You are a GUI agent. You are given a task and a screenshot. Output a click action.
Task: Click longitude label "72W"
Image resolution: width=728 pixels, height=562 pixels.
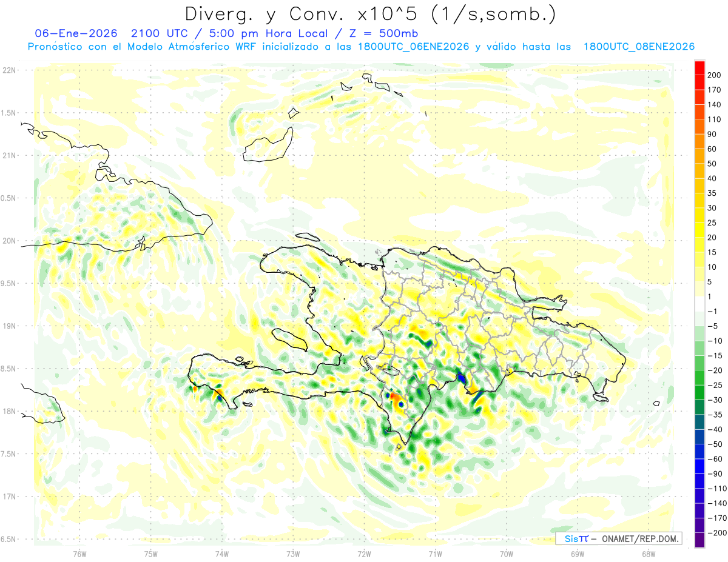tap(364, 554)
